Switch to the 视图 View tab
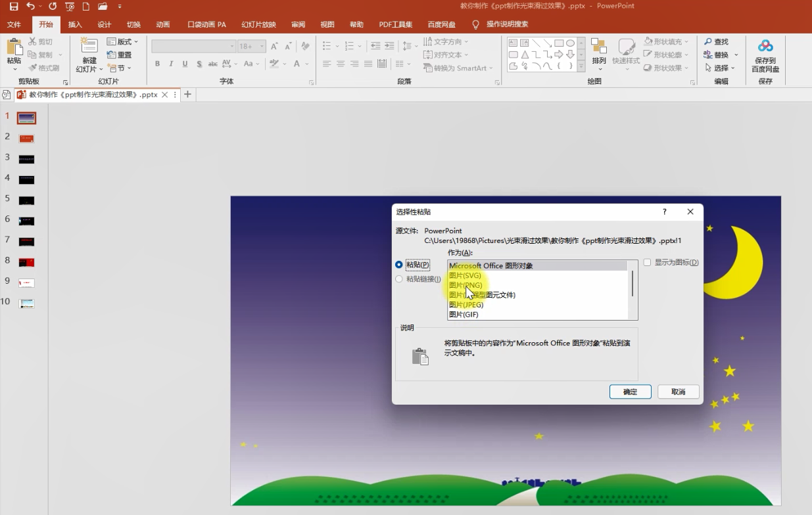This screenshot has width=812, height=515. [327, 25]
